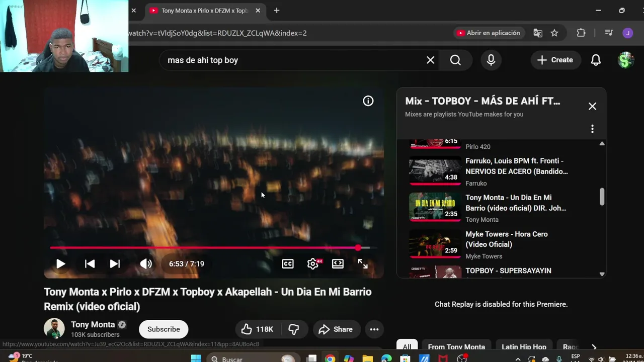Viewport: 644px width, 362px height.
Task: Switch to Tony Monta browser tab
Action: point(205,11)
